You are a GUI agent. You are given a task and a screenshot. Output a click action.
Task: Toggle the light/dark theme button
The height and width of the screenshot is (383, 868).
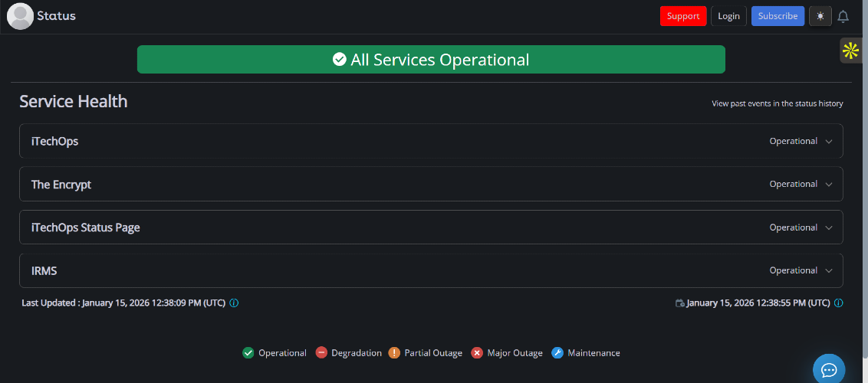point(820,16)
